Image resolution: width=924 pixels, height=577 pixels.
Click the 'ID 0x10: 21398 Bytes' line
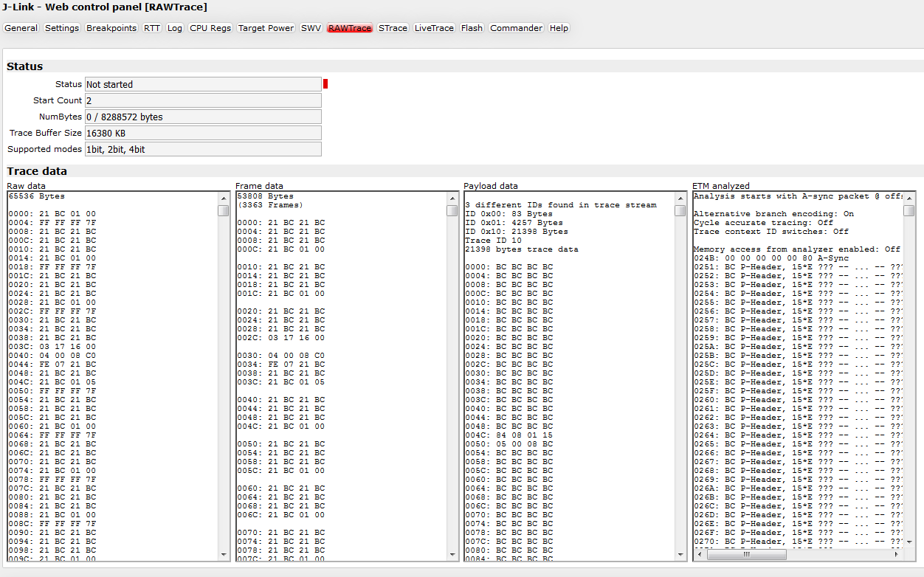point(517,232)
